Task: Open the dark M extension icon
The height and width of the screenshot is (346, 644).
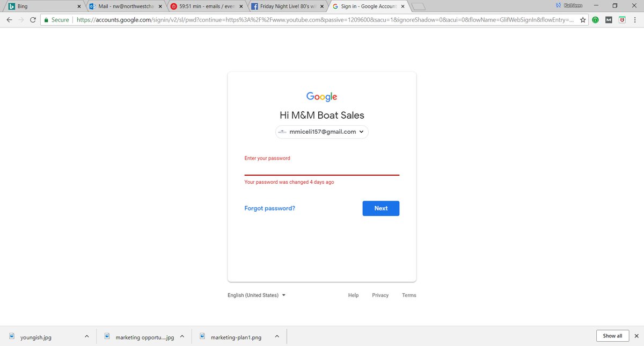Action: pos(609,20)
